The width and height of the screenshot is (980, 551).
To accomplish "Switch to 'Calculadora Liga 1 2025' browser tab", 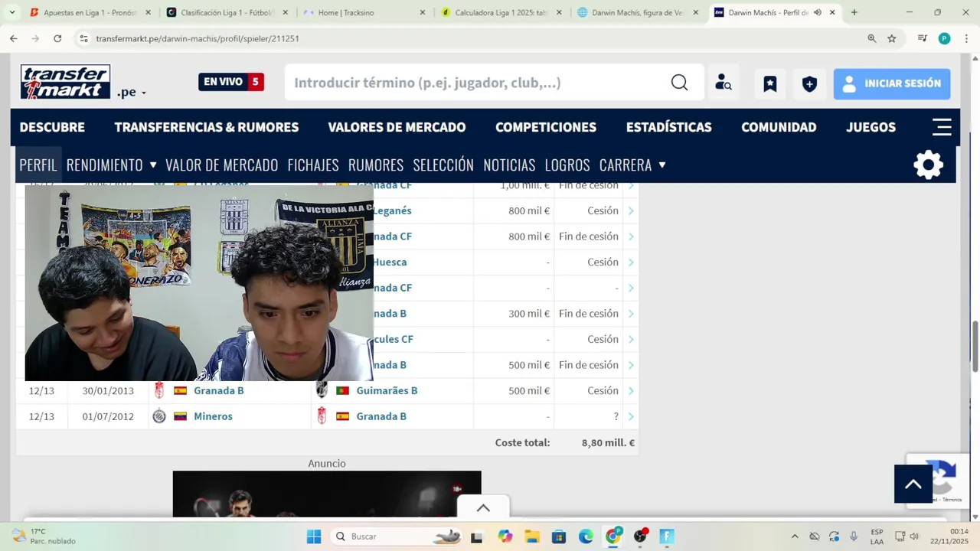I will 501,12.
